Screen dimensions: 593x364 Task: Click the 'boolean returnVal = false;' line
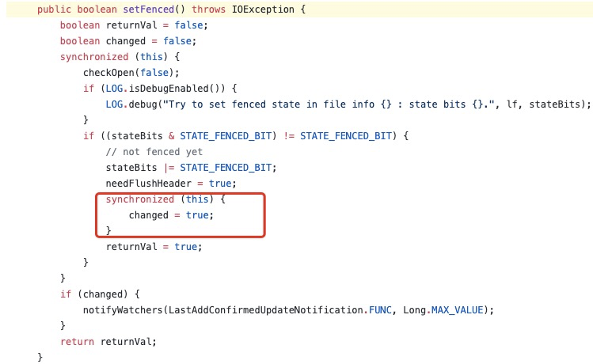[x=134, y=25]
